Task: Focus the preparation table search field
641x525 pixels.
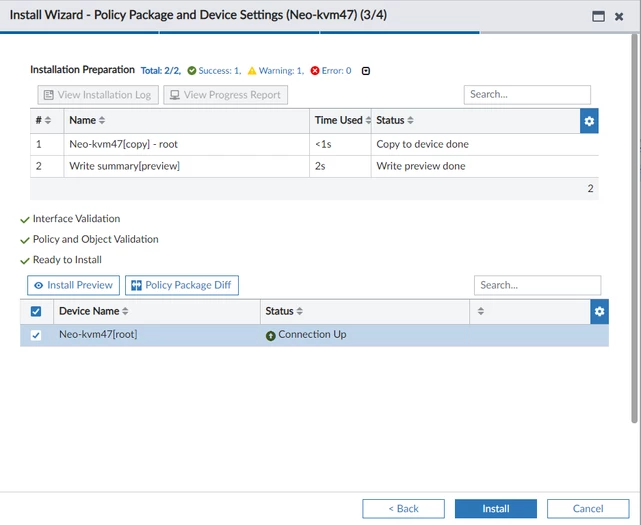Action: 527,94
